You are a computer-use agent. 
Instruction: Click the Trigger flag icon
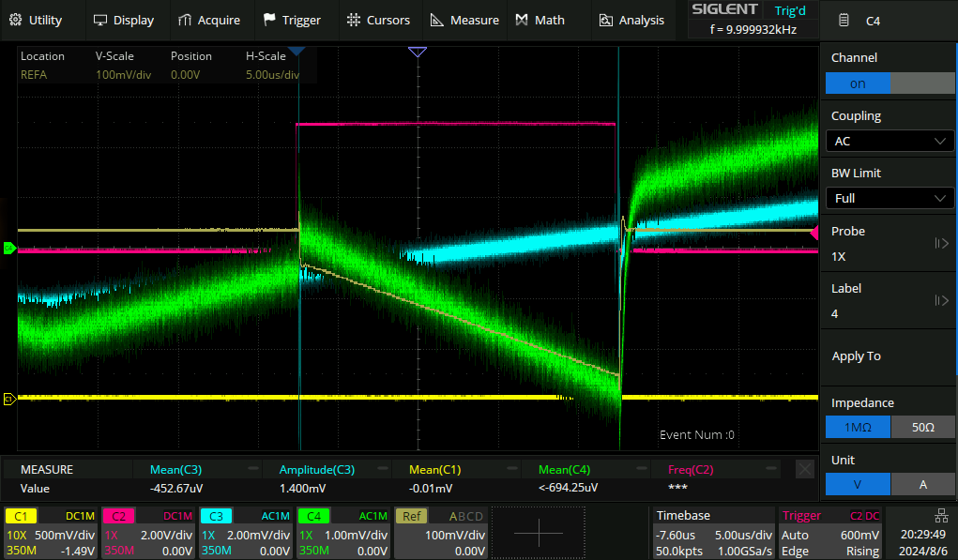tap(269, 20)
